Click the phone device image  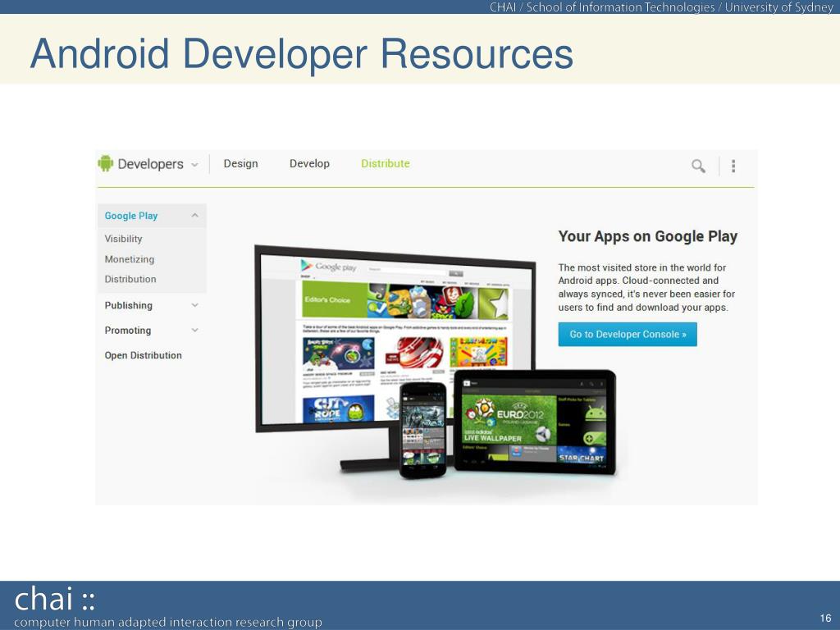tap(423, 431)
